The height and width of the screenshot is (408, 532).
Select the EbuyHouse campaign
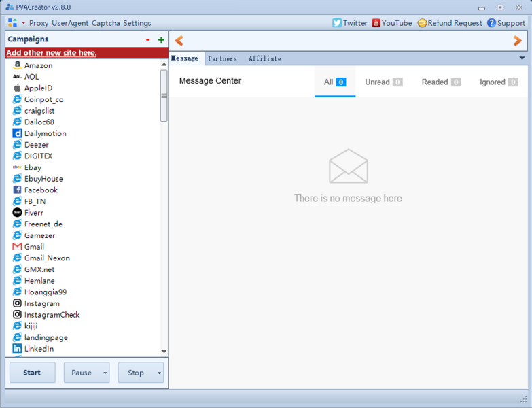43,179
